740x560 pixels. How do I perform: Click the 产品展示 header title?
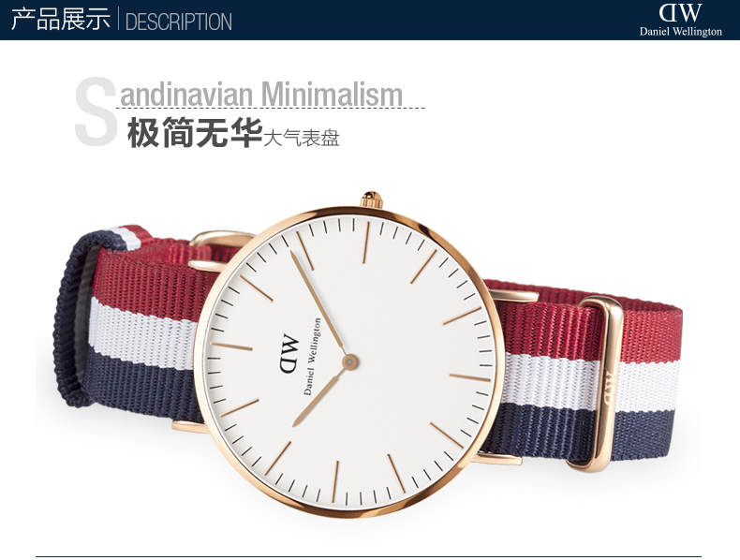pyautogui.click(x=60, y=20)
